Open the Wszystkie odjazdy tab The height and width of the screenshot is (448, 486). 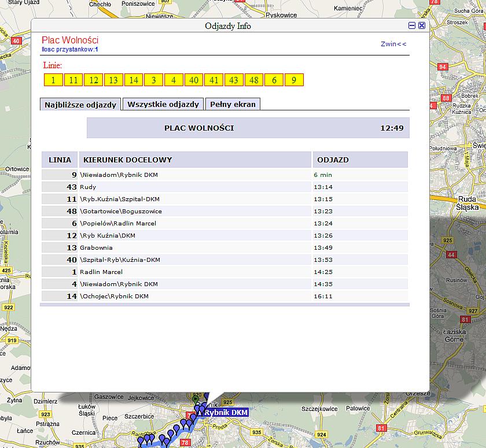[x=163, y=104]
